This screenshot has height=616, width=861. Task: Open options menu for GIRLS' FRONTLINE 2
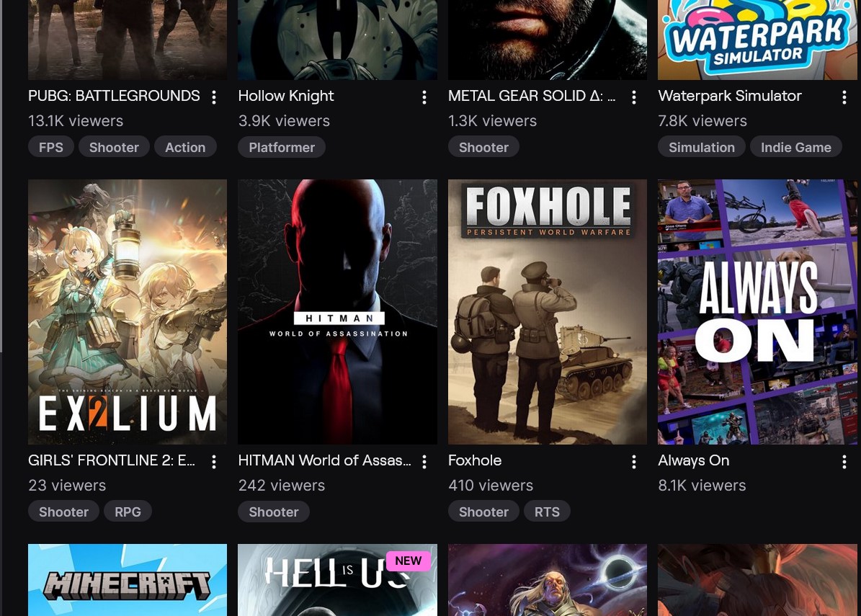point(214,462)
